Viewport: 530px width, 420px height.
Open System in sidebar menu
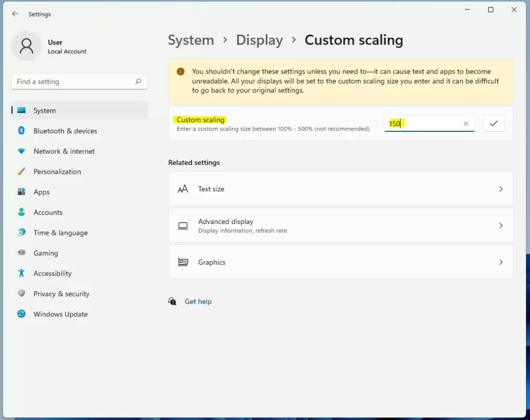coord(79,111)
